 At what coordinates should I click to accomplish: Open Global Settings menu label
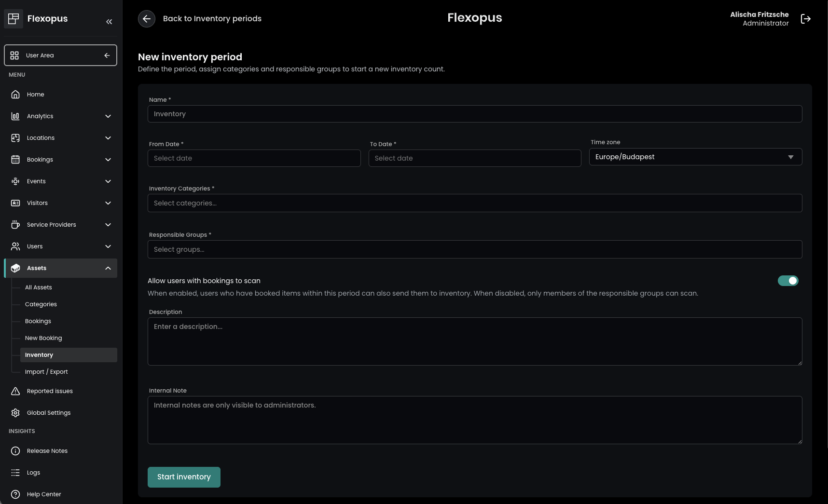49,413
